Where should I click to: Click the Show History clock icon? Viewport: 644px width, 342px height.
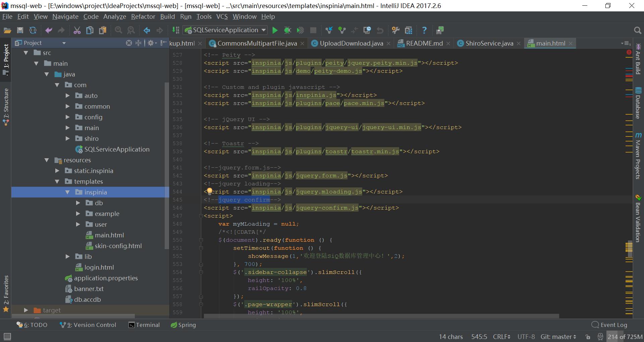pyautogui.click(x=367, y=31)
